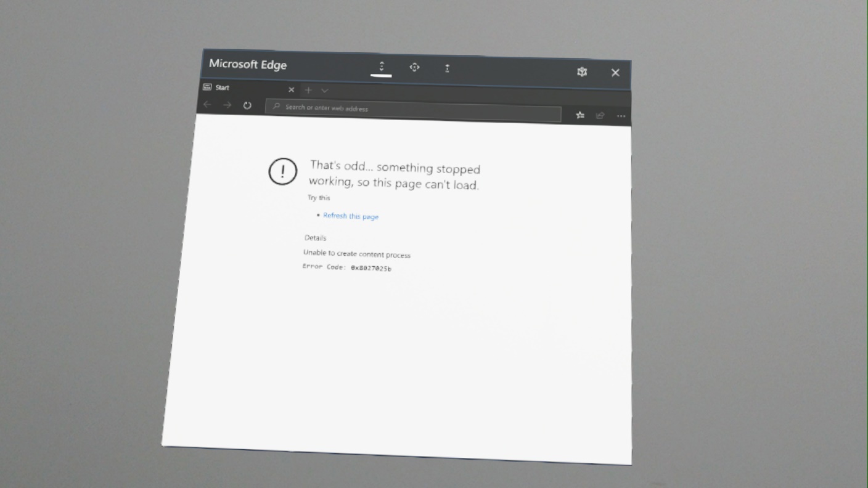Focus the Search or enter web address field
The image size is (868, 488).
point(413,110)
